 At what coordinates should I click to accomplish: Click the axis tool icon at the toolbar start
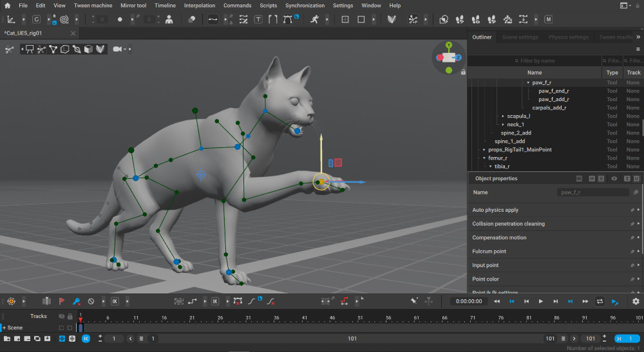(x=11, y=19)
